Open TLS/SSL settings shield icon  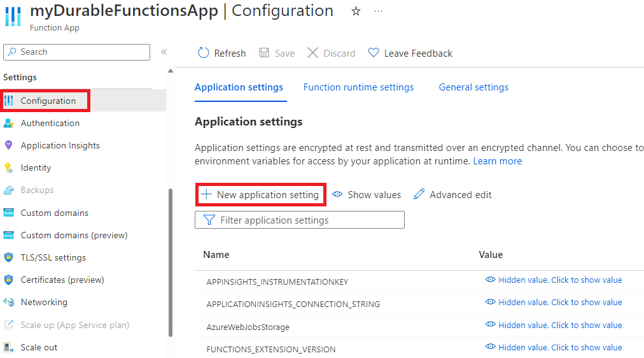(x=9, y=257)
